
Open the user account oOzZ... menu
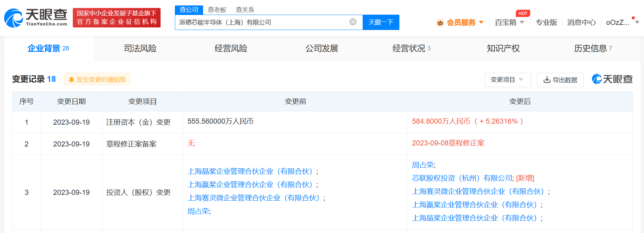[622, 22]
